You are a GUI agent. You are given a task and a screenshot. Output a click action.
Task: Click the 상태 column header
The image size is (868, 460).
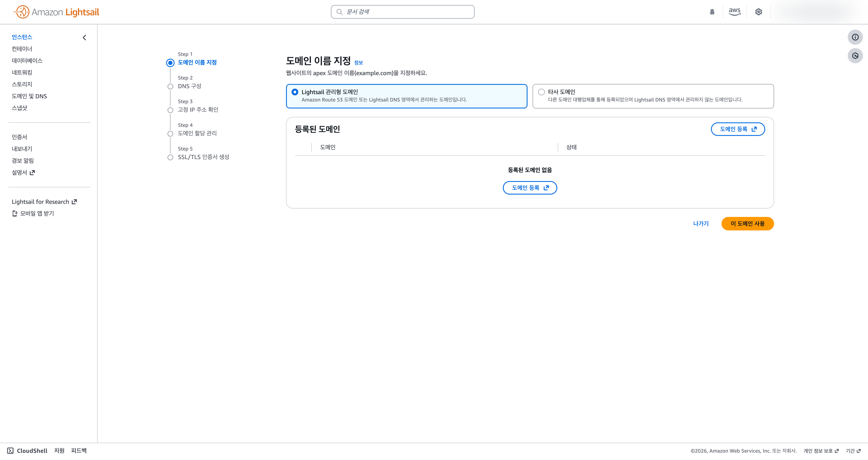pyautogui.click(x=571, y=147)
